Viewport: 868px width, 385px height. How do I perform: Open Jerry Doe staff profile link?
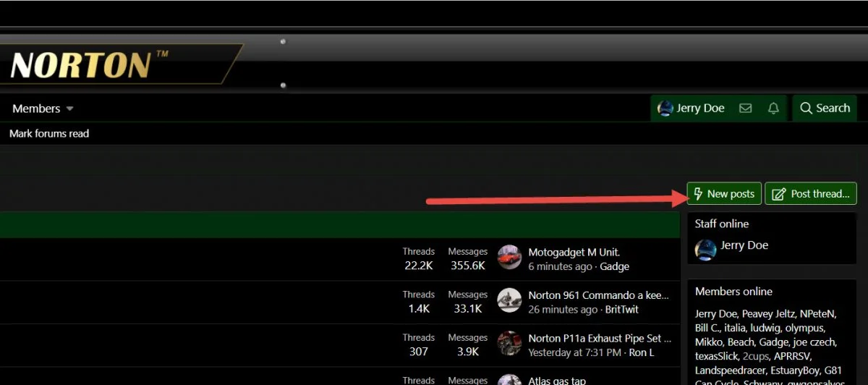pyautogui.click(x=744, y=245)
